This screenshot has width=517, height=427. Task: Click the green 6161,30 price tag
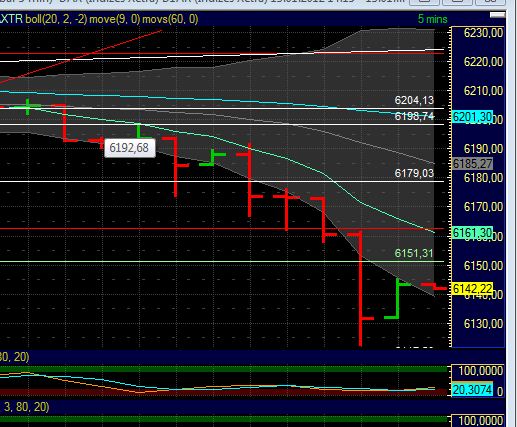[472, 233]
